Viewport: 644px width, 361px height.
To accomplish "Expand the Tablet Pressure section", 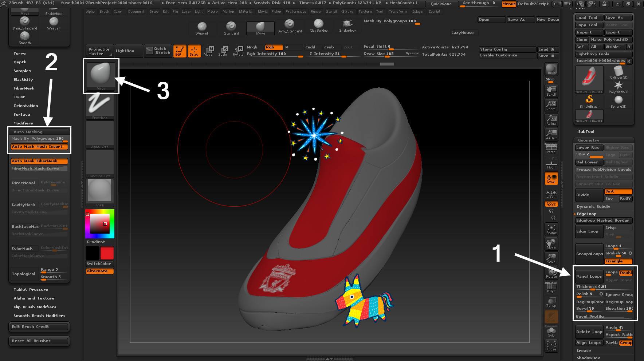I will (x=31, y=290).
